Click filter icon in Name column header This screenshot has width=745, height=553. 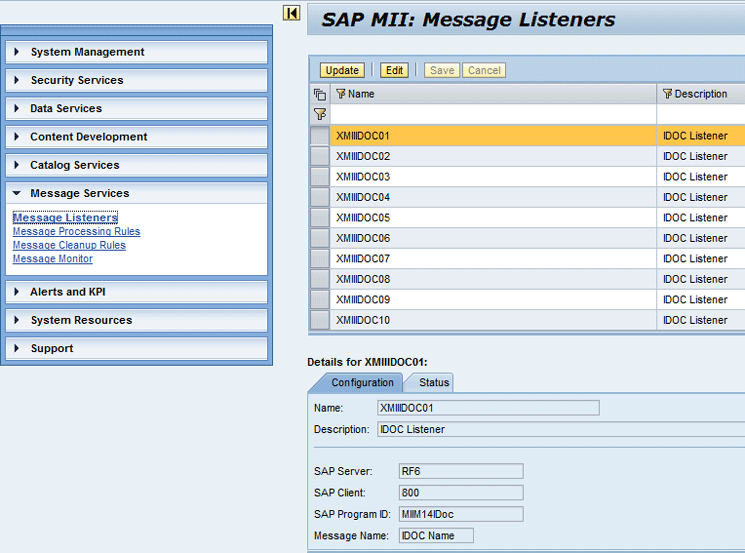(341, 94)
